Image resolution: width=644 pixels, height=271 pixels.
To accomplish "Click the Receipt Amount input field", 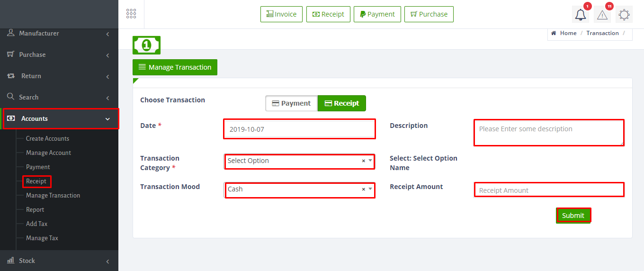I will [549, 190].
